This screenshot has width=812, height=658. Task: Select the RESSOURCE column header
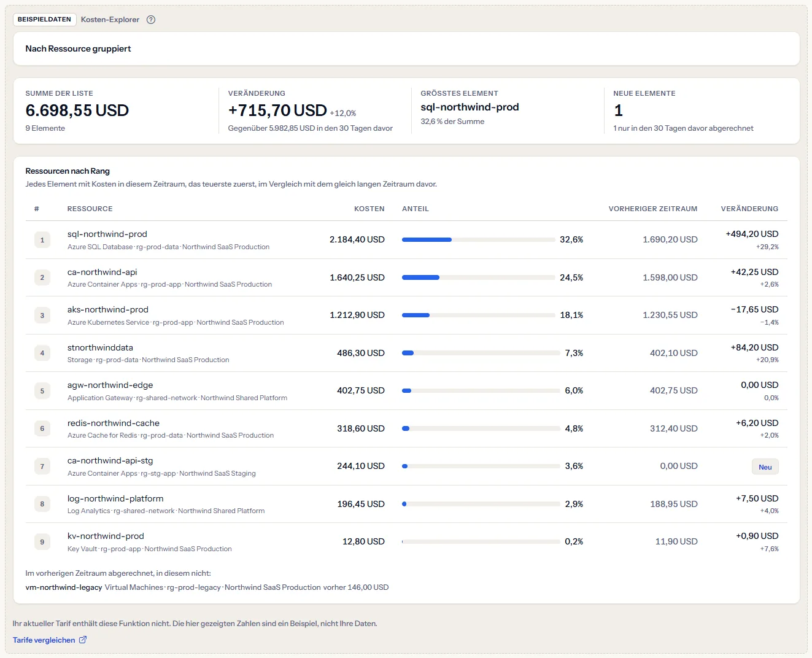90,209
